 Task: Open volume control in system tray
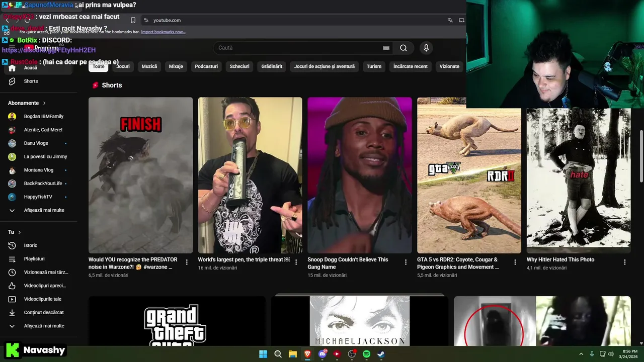point(610,354)
